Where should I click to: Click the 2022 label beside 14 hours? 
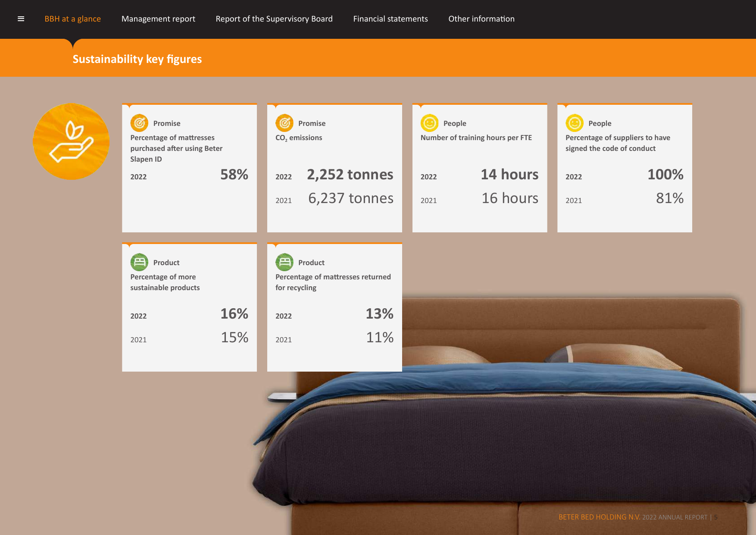click(428, 177)
